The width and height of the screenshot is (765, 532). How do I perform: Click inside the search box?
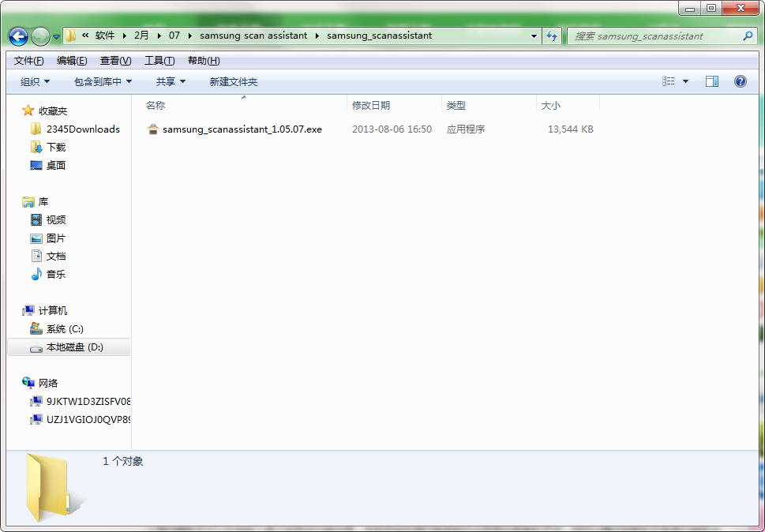(x=655, y=36)
